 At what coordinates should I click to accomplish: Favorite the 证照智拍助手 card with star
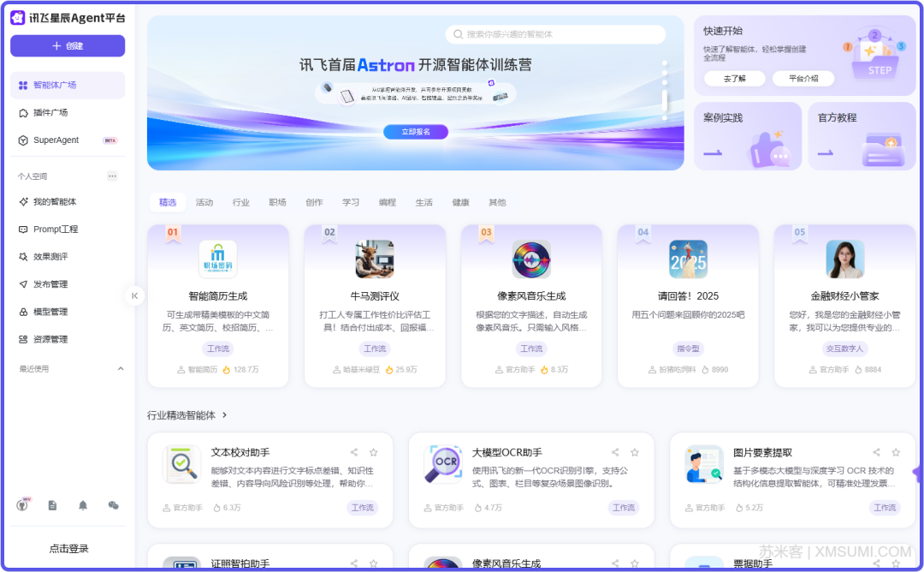coord(374,563)
